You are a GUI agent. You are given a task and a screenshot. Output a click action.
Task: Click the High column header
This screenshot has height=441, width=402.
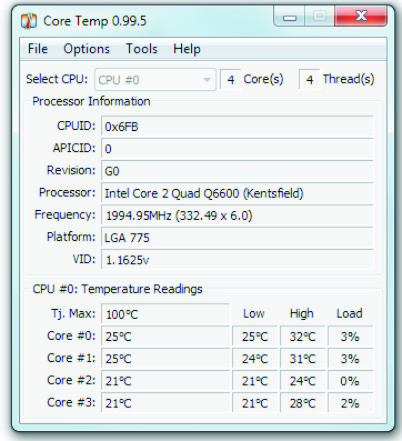[302, 313]
